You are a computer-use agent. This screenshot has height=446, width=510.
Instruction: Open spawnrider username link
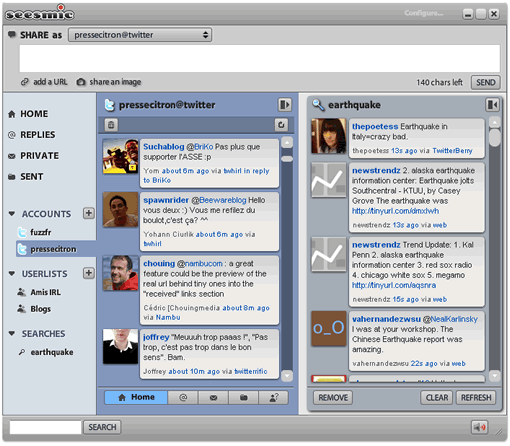pos(166,200)
